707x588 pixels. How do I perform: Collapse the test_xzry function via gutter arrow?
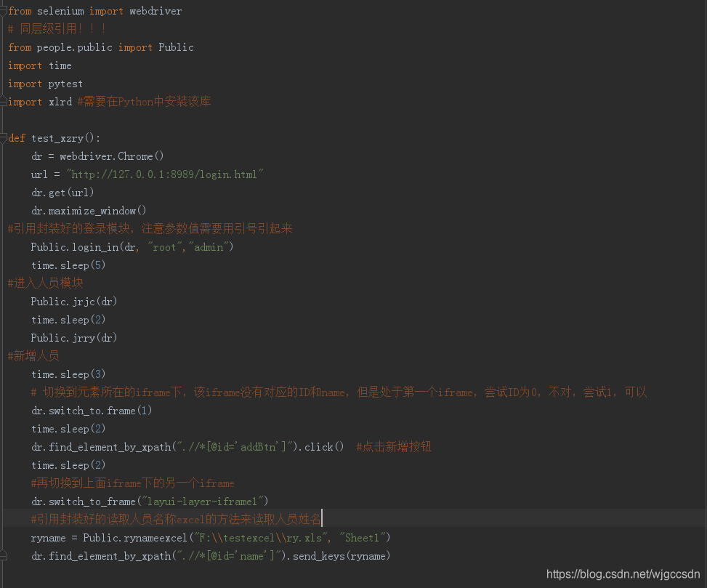[x=3, y=138]
